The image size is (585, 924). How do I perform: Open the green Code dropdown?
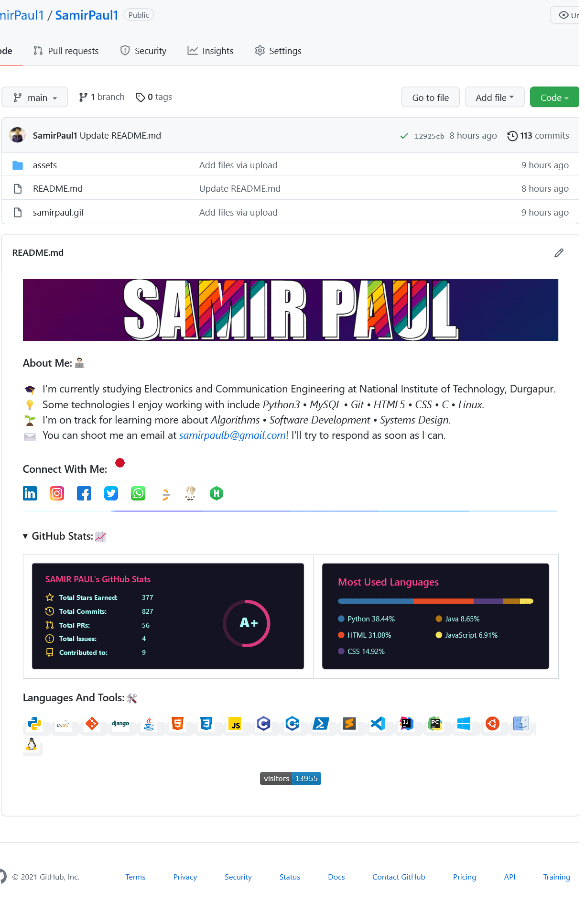click(x=554, y=98)
